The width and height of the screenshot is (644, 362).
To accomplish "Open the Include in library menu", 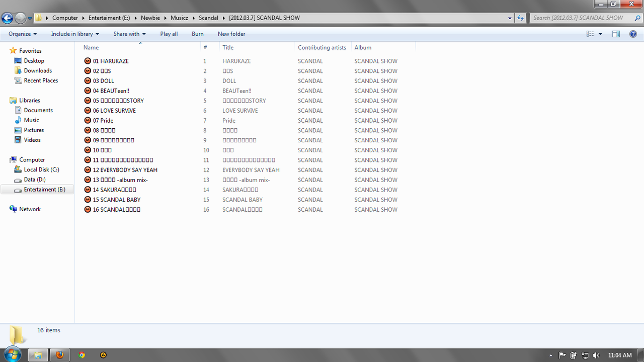I will click(x=75, y=34).
